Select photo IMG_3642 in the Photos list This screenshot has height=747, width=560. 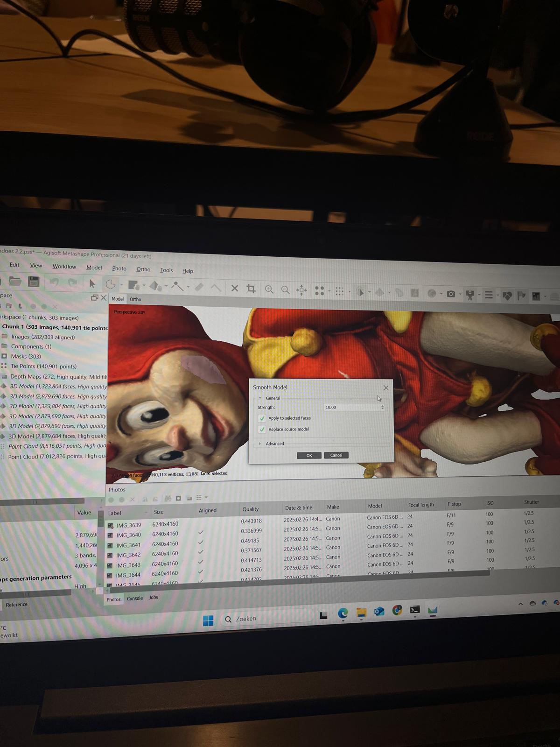128,555
